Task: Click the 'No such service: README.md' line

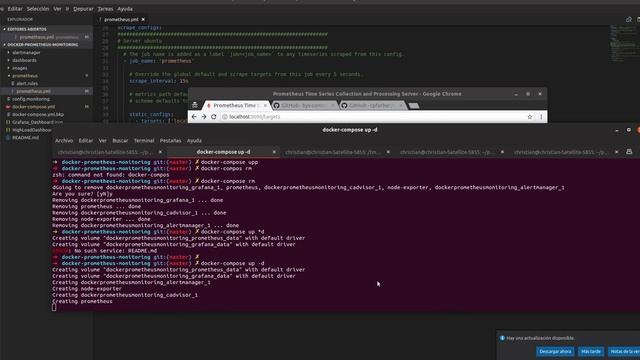Action: 104,251
